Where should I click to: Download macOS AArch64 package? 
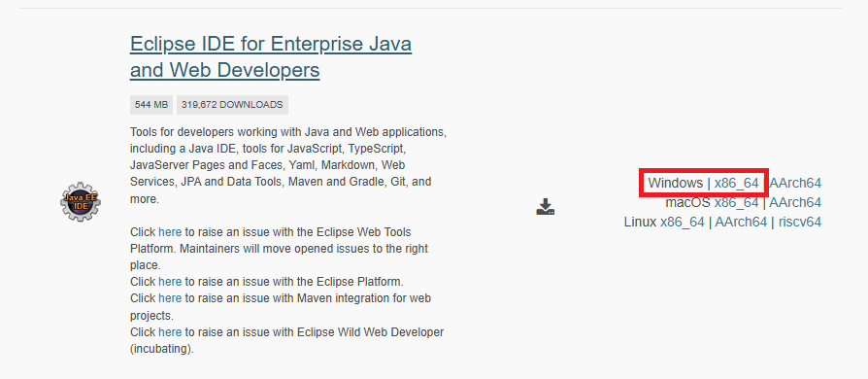[x=795, y=202]
